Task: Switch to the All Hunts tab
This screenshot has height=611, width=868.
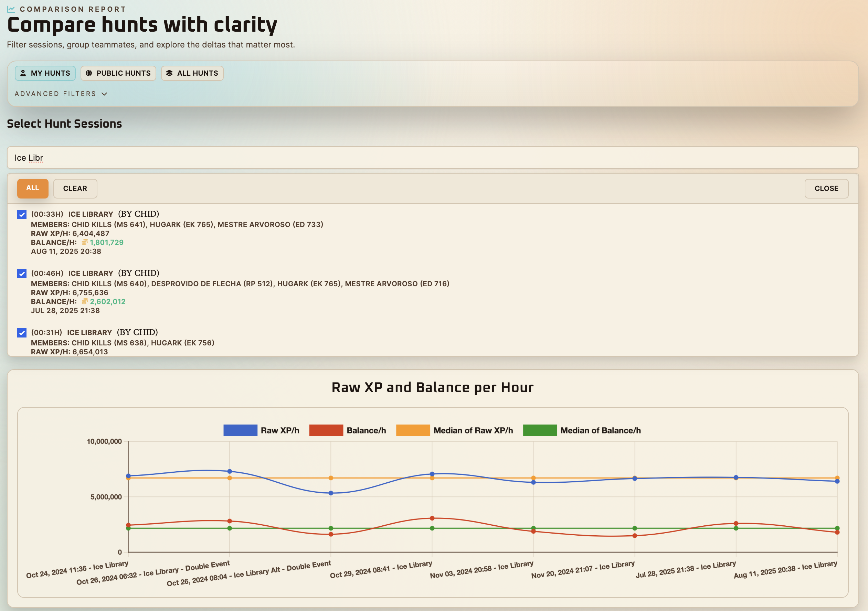Action: [192, 73]
